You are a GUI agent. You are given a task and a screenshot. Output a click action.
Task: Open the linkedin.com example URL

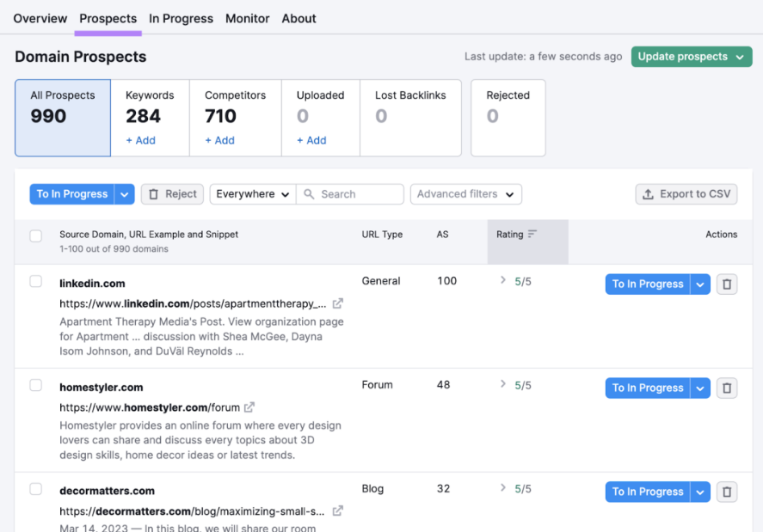193,304
